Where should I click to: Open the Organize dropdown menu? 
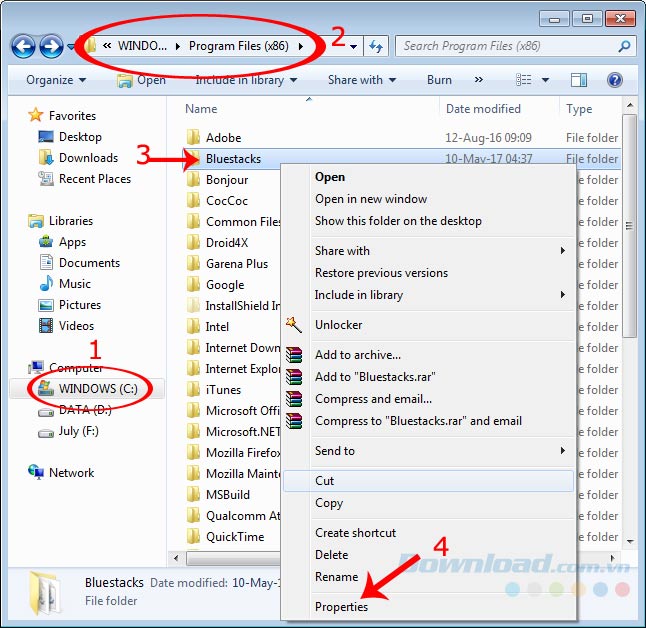[56, 80]
